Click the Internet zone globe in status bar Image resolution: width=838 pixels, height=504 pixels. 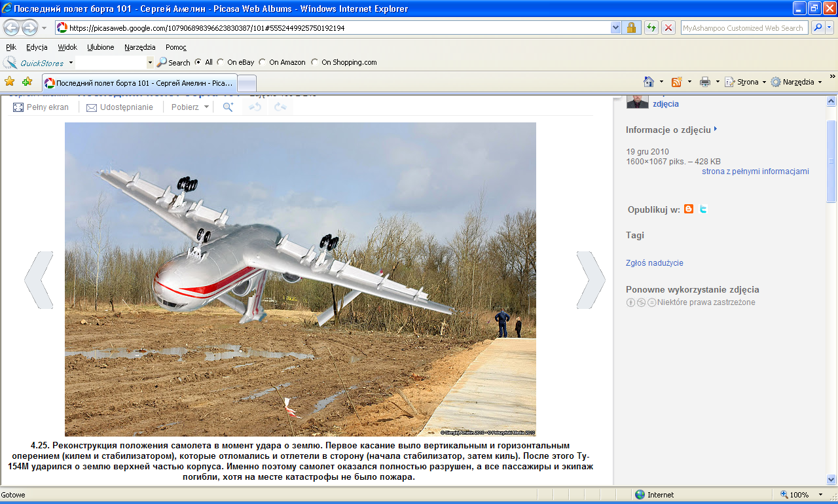click(x=640, y=495)
